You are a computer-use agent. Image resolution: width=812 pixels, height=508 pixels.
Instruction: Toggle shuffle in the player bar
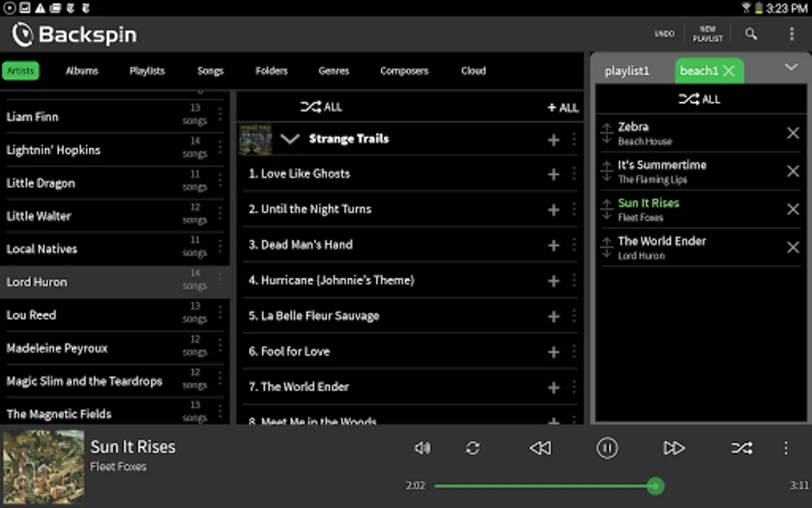click(742, 448)
